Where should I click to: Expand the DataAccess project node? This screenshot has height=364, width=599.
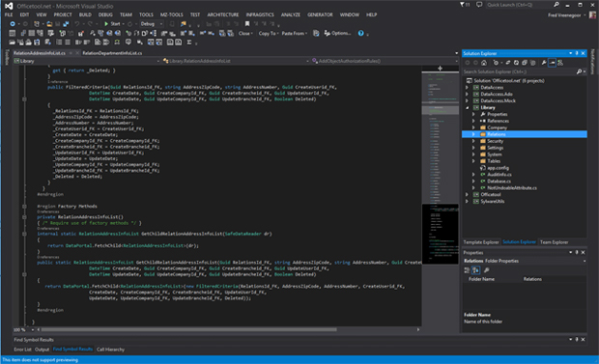point(467,88)
